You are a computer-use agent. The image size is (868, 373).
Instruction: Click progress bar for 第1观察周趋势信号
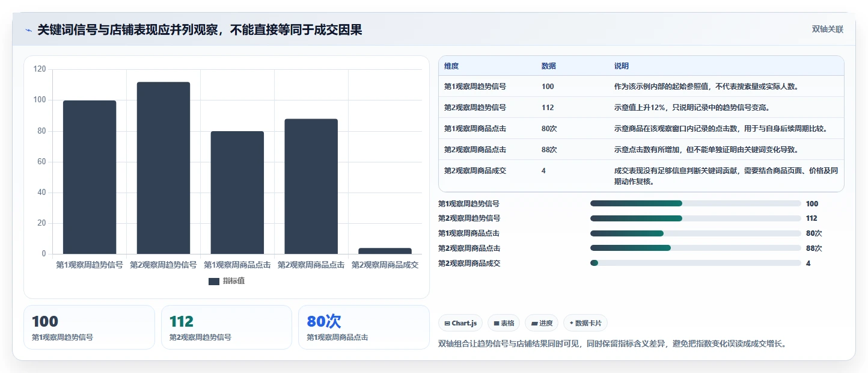tap(695, 204)
